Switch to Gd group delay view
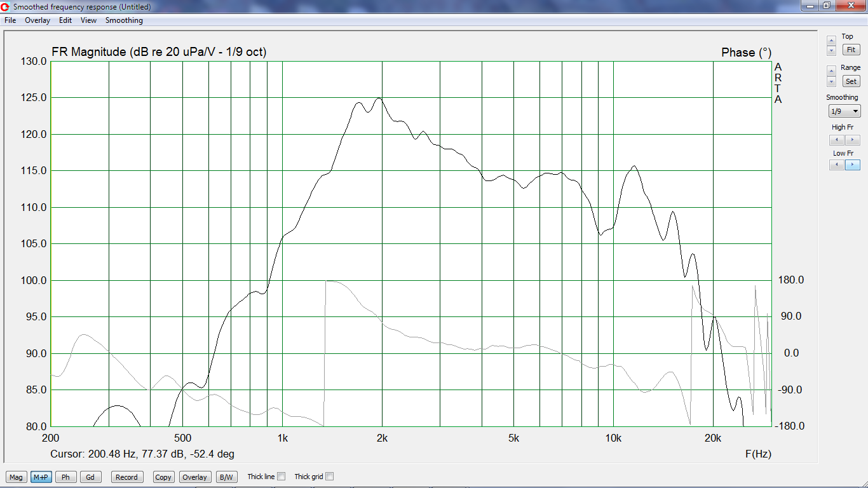 point(90,477)
